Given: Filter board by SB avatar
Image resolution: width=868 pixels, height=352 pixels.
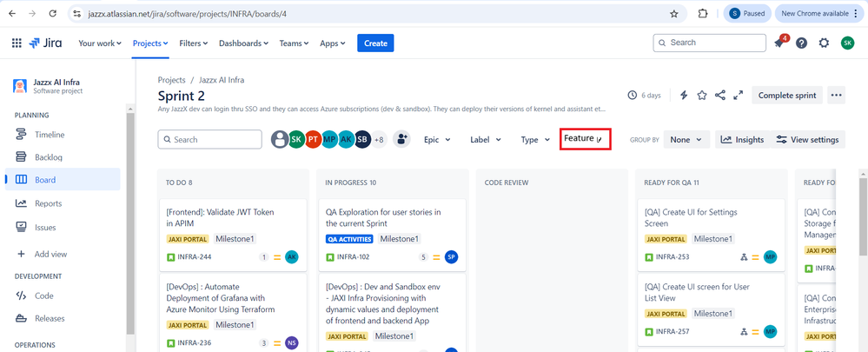Looking at the screenshot, I should click(x=362, y=139).
